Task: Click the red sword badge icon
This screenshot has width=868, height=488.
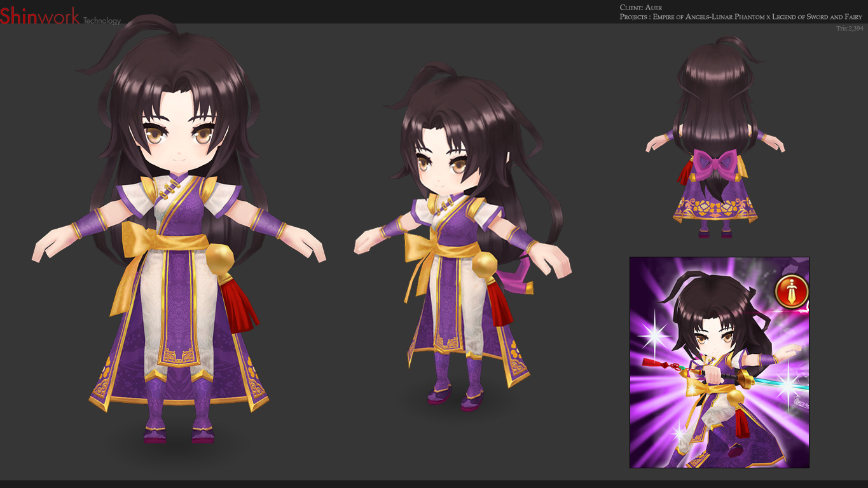Action: (792, 292)
